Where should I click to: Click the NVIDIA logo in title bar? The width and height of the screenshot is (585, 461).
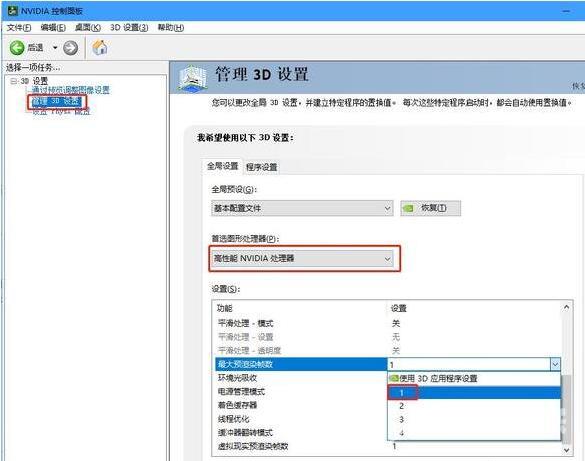[13, 11]
